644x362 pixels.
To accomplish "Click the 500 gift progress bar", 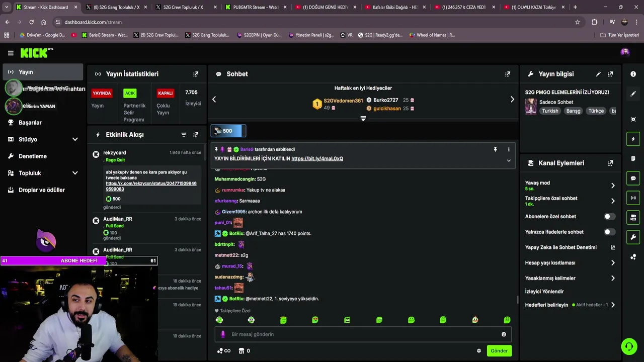I will [228, 131].
